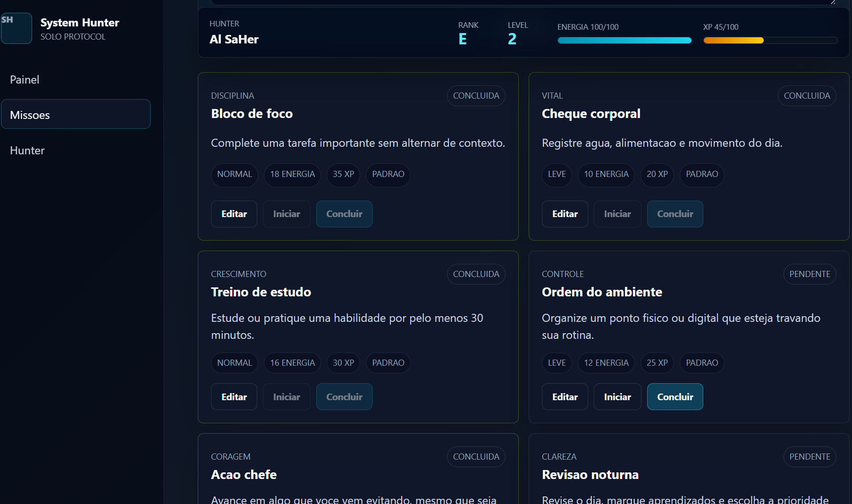Click PADRAO tag on Bloco de foco
The width and height of the screenshot is (852, 504).
388,174
